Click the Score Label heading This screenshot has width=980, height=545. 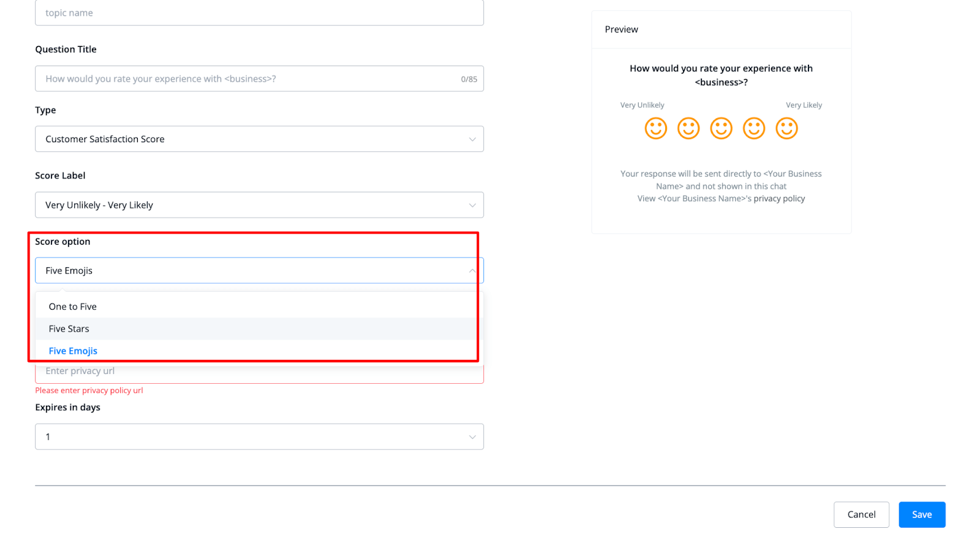click(x=60, y=176)
